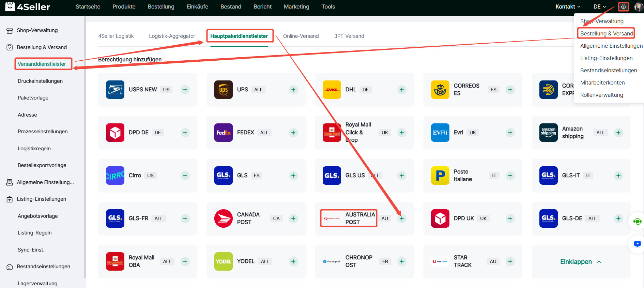Add GLS-IT carrier with plus icon
Image resolution: width=644 pixels, height=288 pixels.
pos(618,176)
